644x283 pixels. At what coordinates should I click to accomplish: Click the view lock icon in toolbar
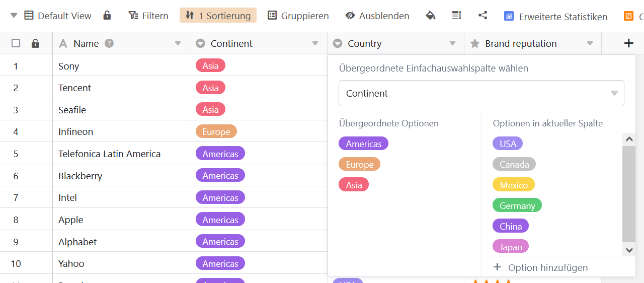coord(107,16)
